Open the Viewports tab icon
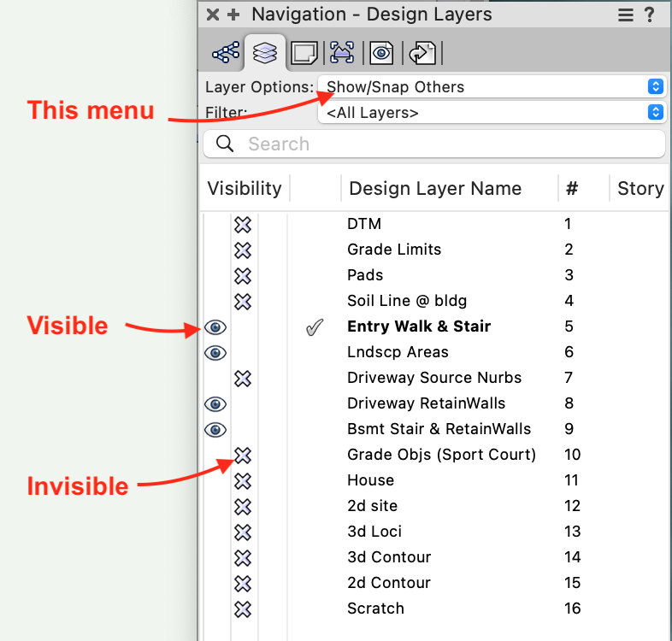672x641 pixels. [x=343, y=53]
